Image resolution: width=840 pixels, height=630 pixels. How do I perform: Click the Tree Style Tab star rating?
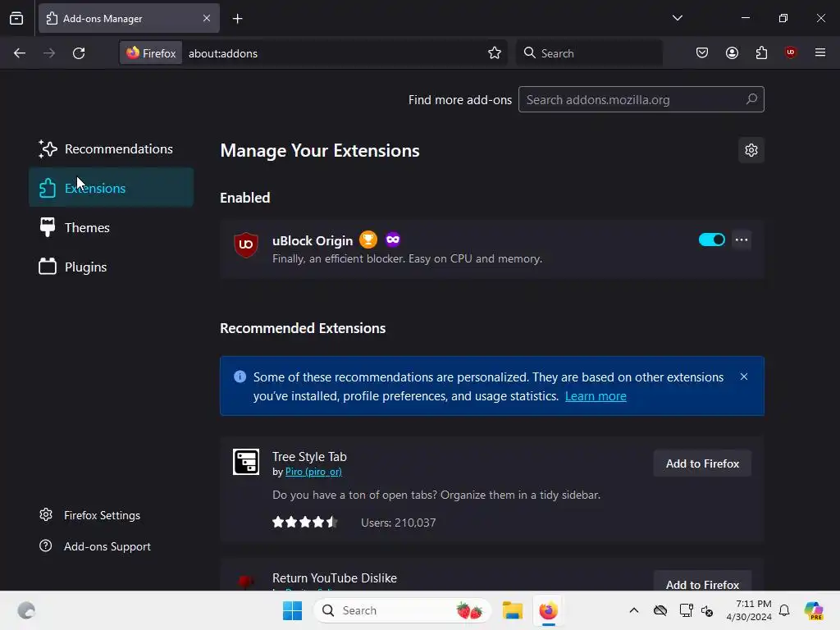click(x=305, y=522)
